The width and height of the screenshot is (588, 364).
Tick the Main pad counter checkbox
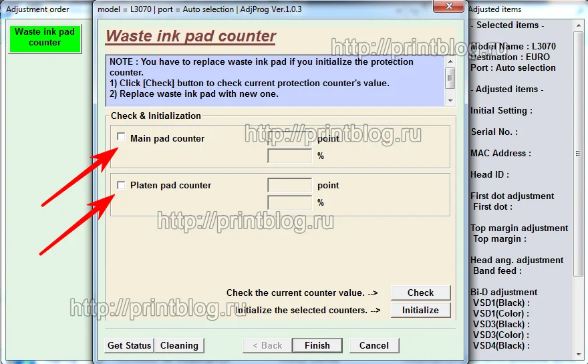(x=121, y=137)
